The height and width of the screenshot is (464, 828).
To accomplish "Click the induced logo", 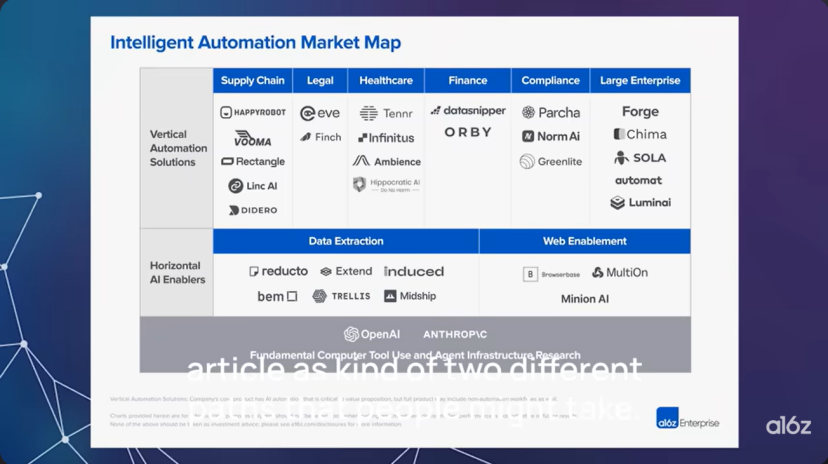I will click(x=414, y=271).
